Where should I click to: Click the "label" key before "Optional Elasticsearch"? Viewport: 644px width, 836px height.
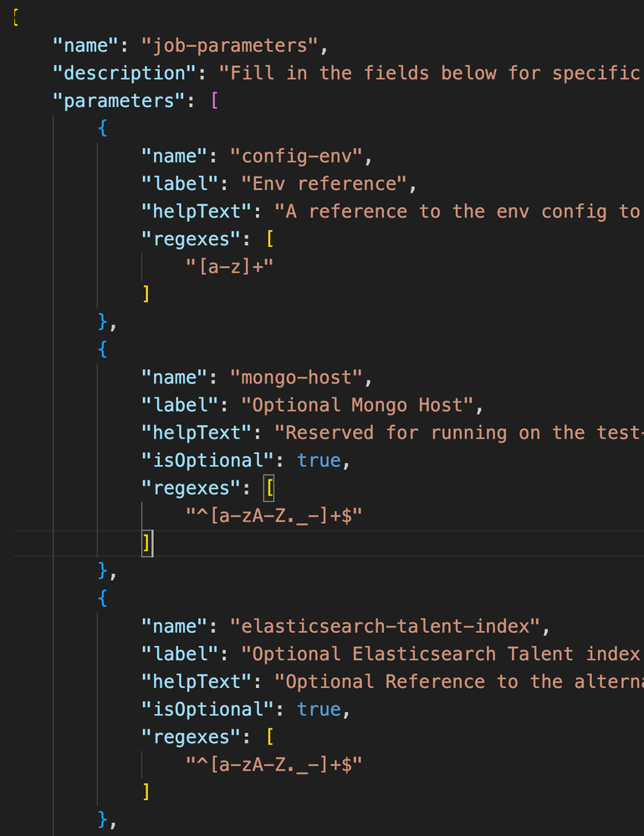180,654
